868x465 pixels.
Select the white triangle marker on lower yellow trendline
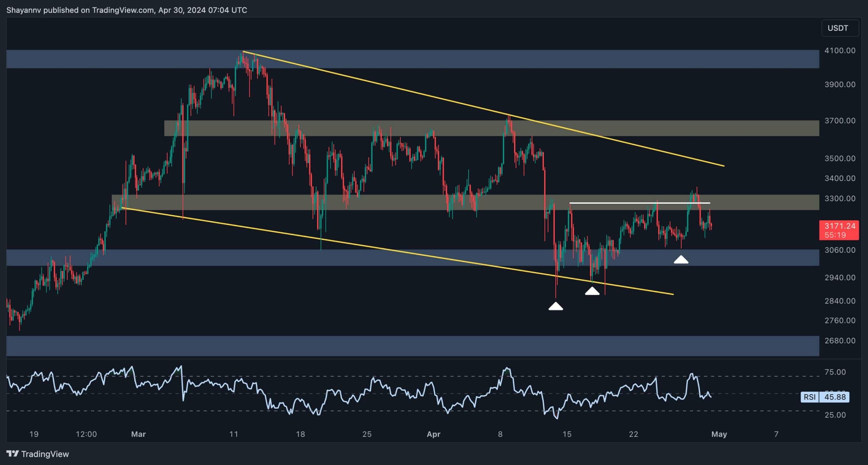click(592, 291)
